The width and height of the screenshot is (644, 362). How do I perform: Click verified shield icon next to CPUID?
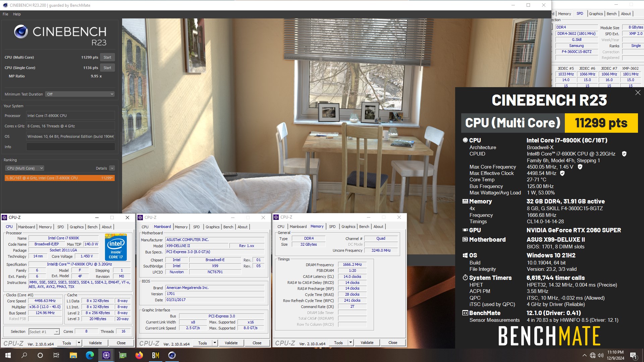click(624, 154)
